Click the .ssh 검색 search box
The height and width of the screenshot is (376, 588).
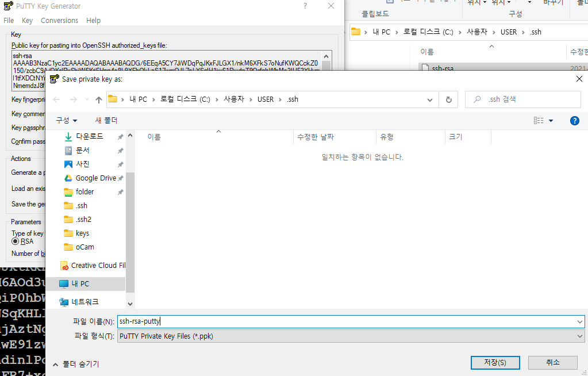pyautogui.click(x=522, y=99)
